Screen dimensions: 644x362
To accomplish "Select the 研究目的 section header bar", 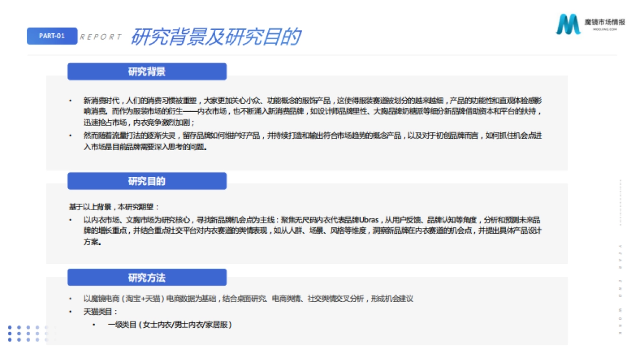I will tap(147, 181).
